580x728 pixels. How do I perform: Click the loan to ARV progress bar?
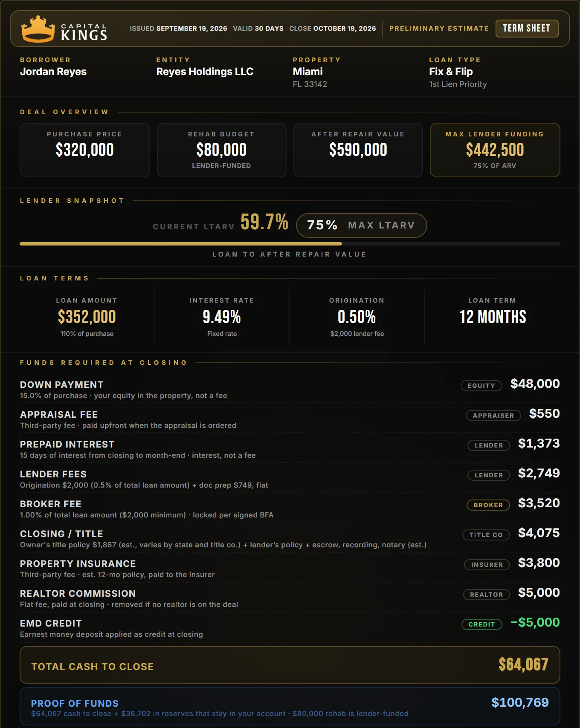point(290,244)
